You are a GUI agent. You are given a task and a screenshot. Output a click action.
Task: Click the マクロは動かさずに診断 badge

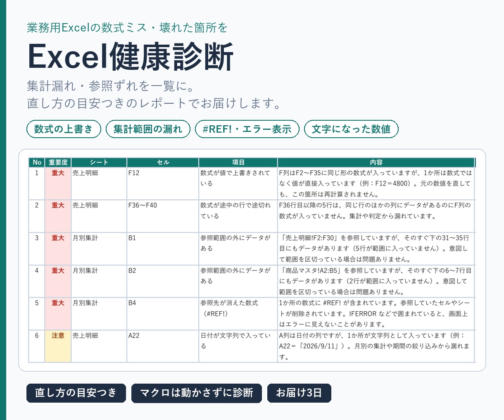[x=197, y=393]
